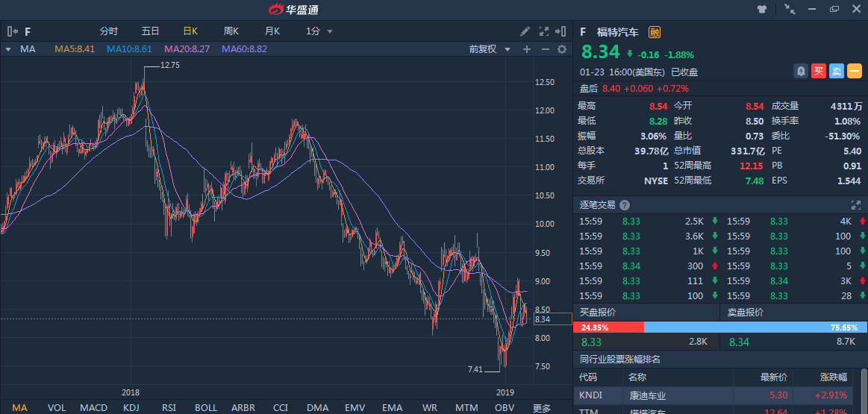
Task: Open chart settings gear icon
Action: (562, 49)
